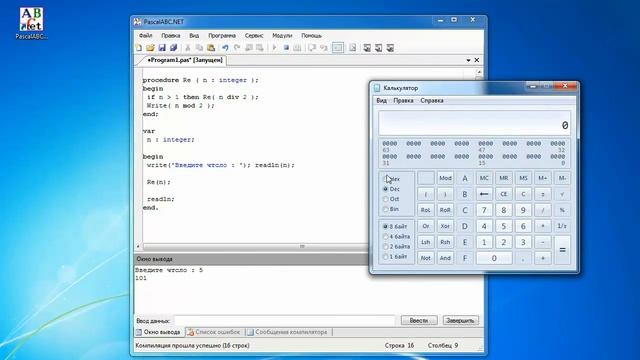Open the Правка menu in Calculator
Image resolution: width=640 pixels, height=360 pixels.
pyautogui.click(x=403, y=100)
